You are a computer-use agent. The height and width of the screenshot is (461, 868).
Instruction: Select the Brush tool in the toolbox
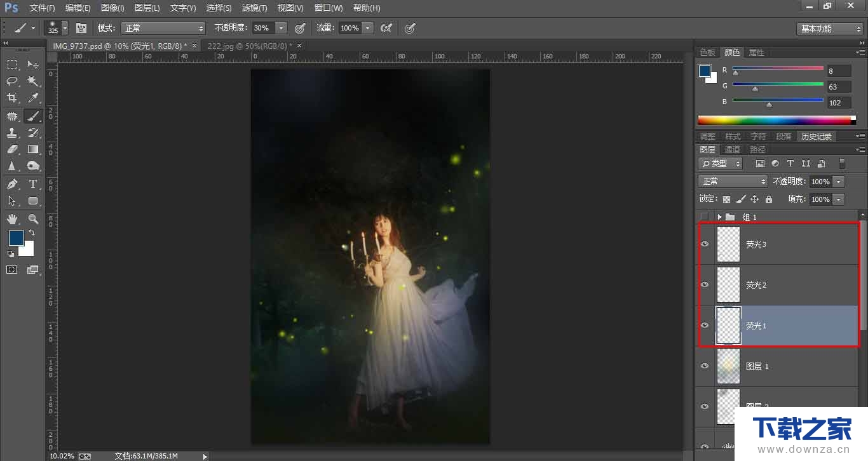coord(33,116)
